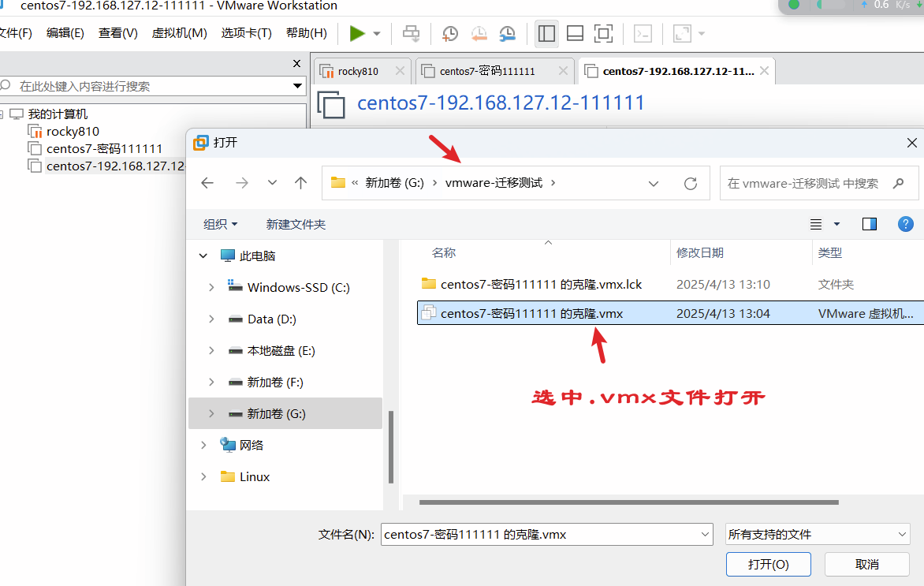Click the horizontal scrollbar in file list
Screen dimensions: 924x586
pyautogui.click(x=629, y=502)
